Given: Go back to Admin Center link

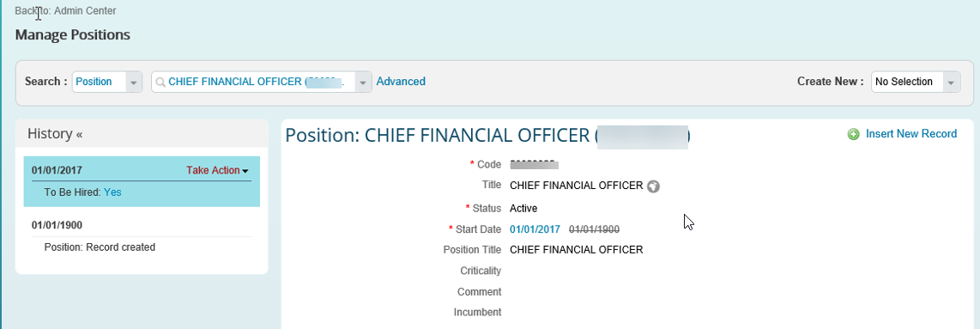Looking at the screenshot, I should (65, 10).
